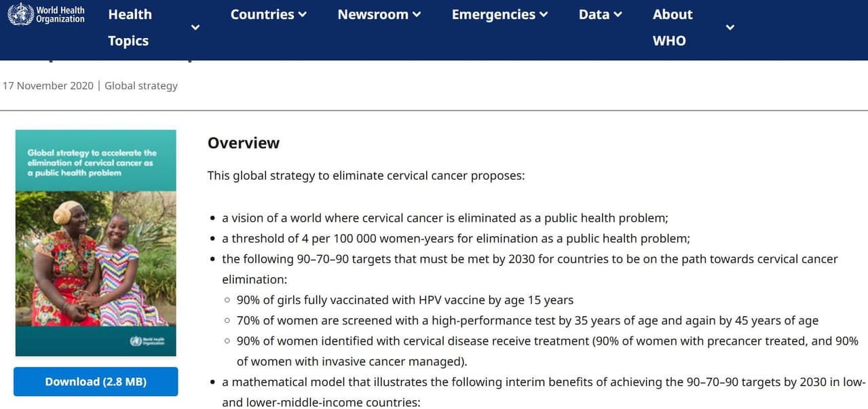Screen dimensions: 868x409
Task: Click the WHO emblem on the publication cover
Action: pyautogui.click(x=145, y=340)
